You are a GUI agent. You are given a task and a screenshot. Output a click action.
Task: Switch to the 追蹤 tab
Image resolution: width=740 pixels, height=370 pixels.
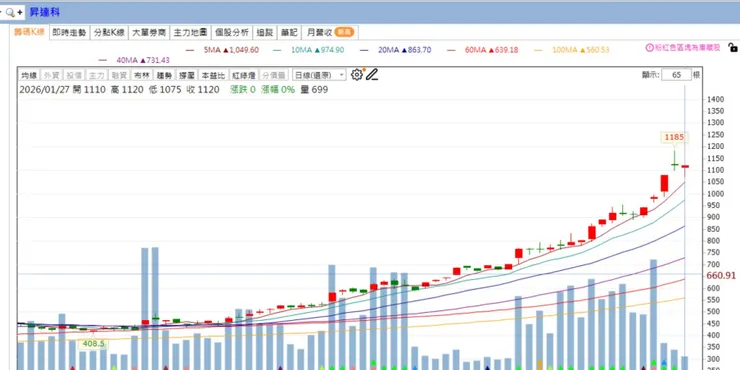coord(265,33)
